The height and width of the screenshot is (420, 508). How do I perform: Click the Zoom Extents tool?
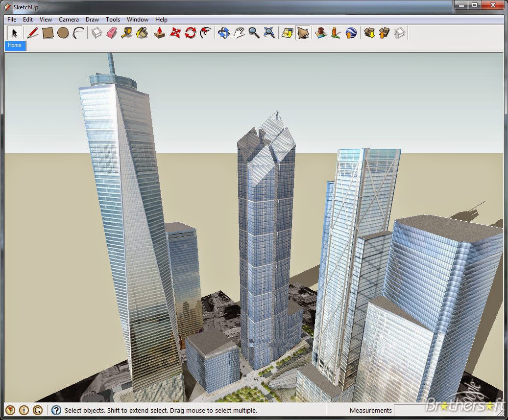click(269, 33)
